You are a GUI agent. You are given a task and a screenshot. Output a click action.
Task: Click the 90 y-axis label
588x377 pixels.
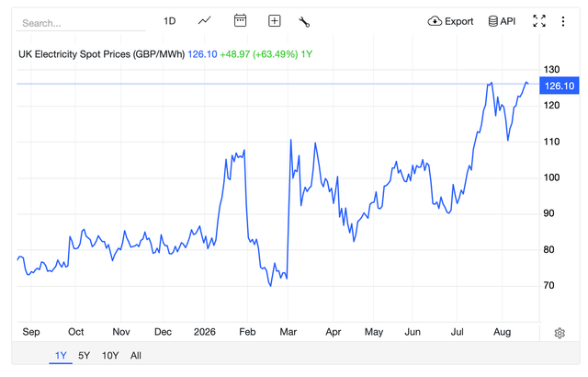548,213
